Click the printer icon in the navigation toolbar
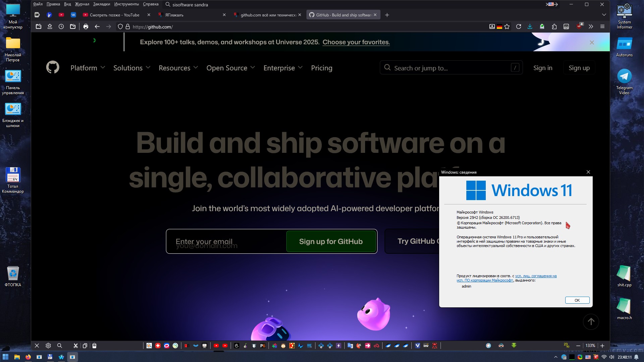The width and height of the screenshot is (644, 362). click(86, 26)
